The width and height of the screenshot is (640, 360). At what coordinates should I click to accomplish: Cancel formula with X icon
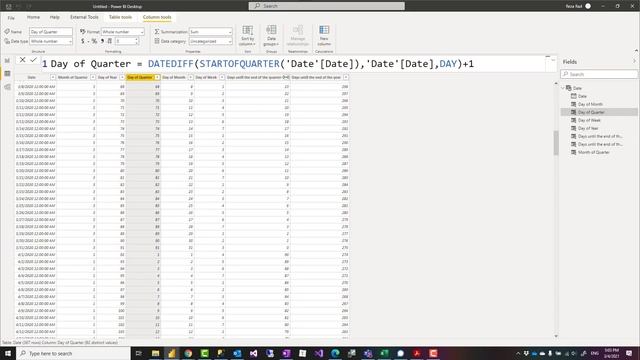point(22,60)
